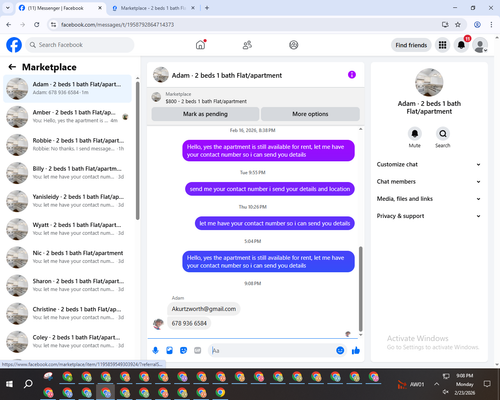
Task: Click the browser address bar URL
Action: 117,24
